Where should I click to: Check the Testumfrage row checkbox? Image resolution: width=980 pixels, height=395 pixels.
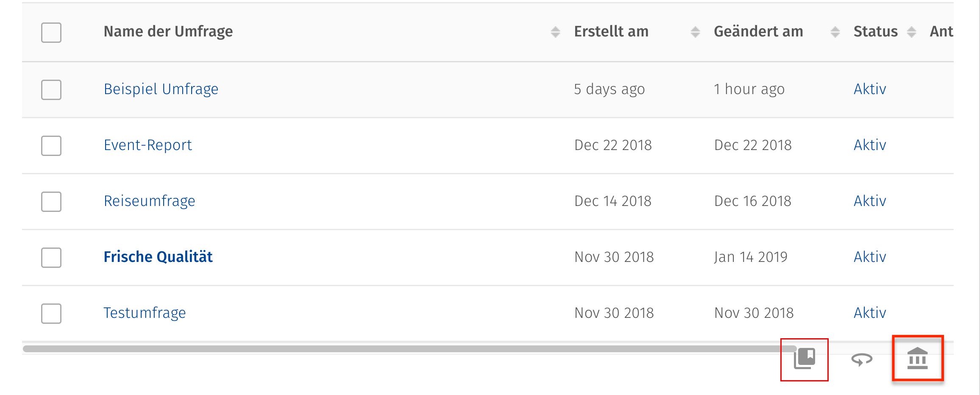(x=51, y=314)
